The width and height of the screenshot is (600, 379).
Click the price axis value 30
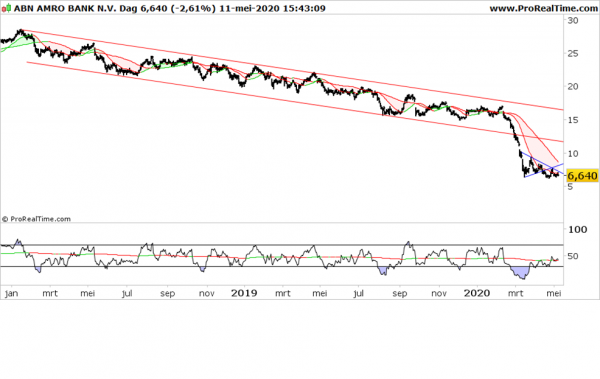tap(573, 20)
